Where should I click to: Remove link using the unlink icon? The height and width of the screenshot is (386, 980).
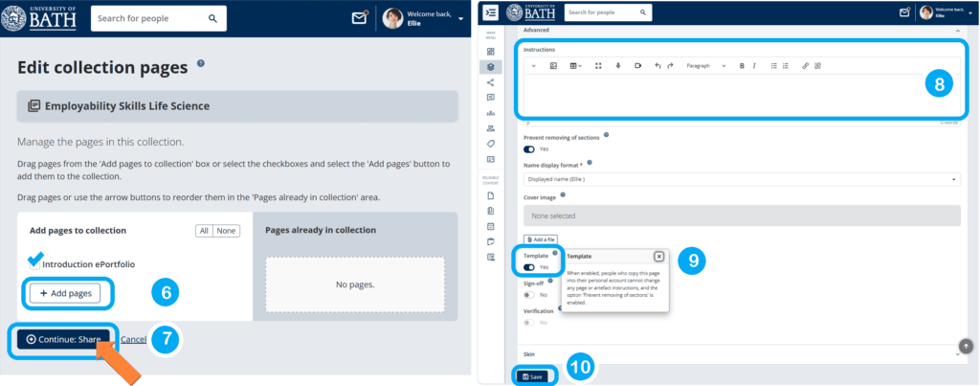pyautogui.click(x=817, y=66)
